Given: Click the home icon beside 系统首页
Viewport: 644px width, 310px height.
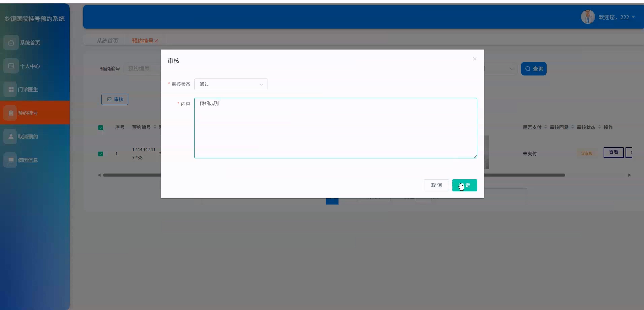Looking at the screenshot, I should coord(11,42).
